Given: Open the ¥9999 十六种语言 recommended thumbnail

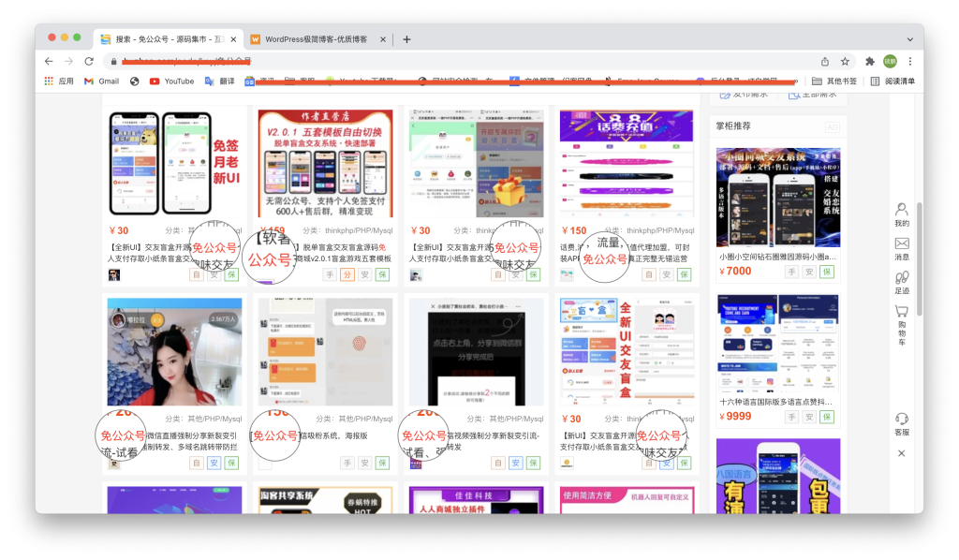Looking at the screenshot, I should tap(778, 343).
